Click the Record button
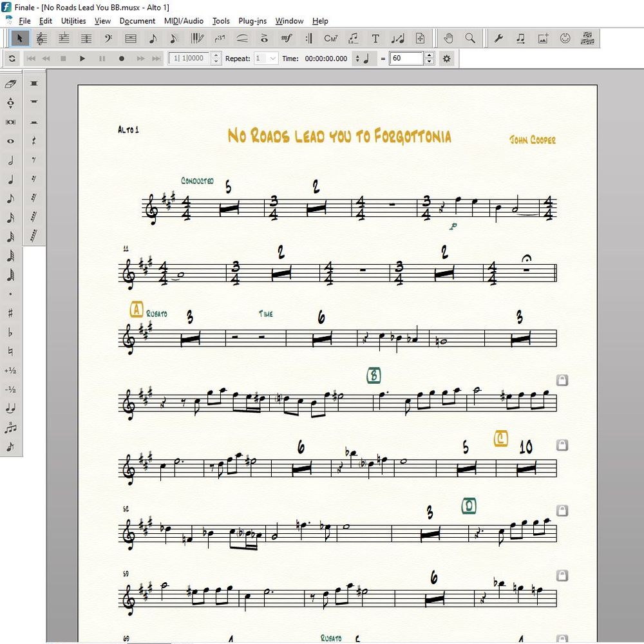 pos(121,59)
